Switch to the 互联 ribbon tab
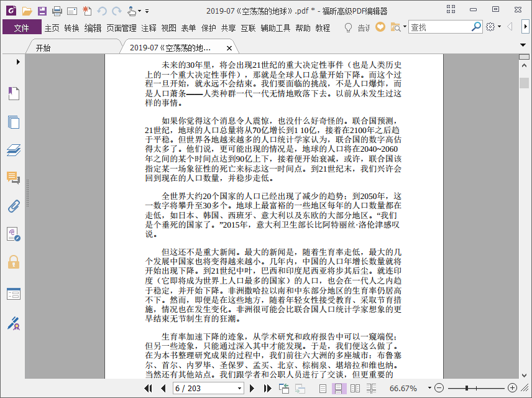 248,28
